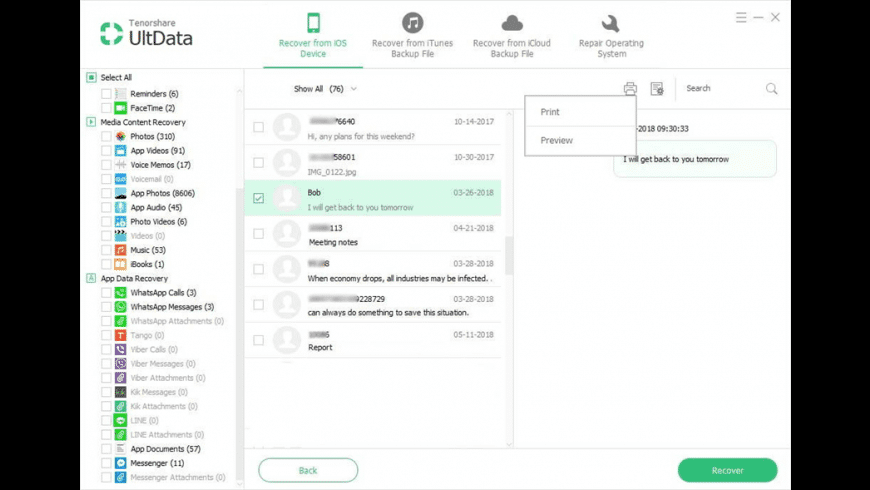Collapse the Media Content Recovery section

click(x=92, y=122)
